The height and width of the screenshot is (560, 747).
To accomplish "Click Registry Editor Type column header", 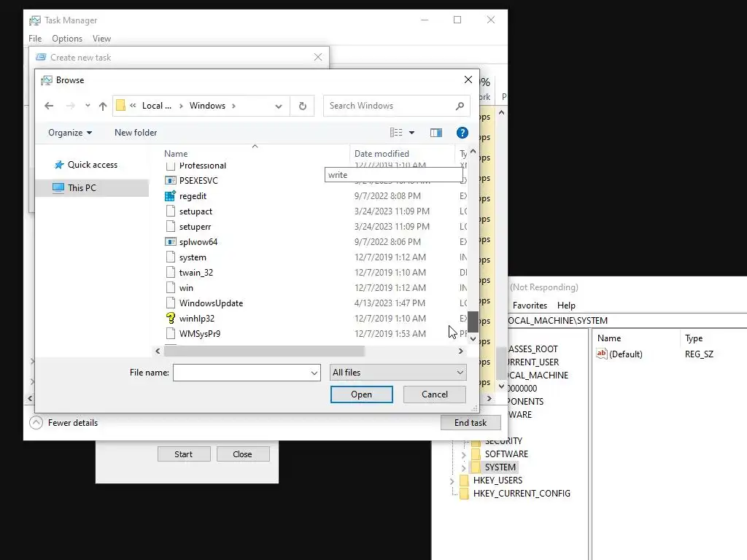I will pyautogui.click(x=694, y=338).
